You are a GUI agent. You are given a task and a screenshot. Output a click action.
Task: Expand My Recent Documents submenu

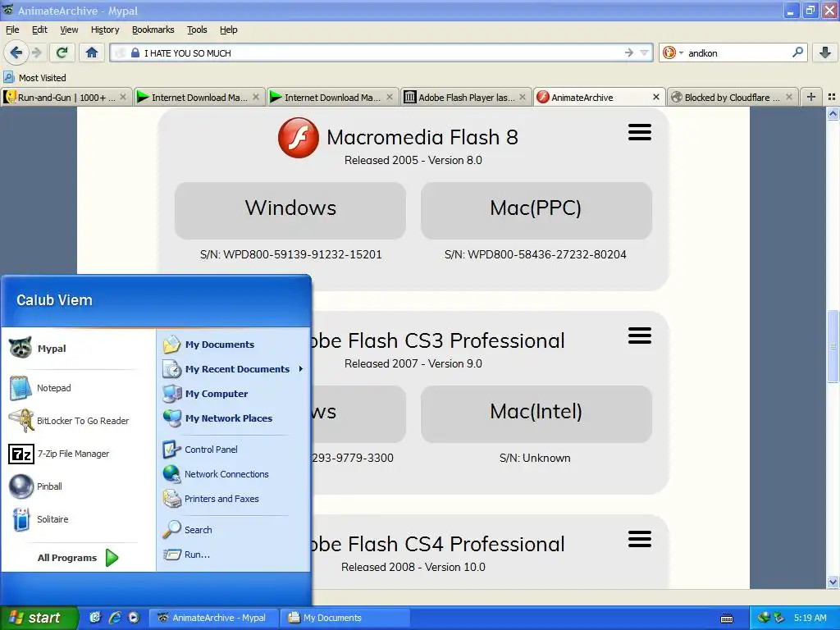233,369
